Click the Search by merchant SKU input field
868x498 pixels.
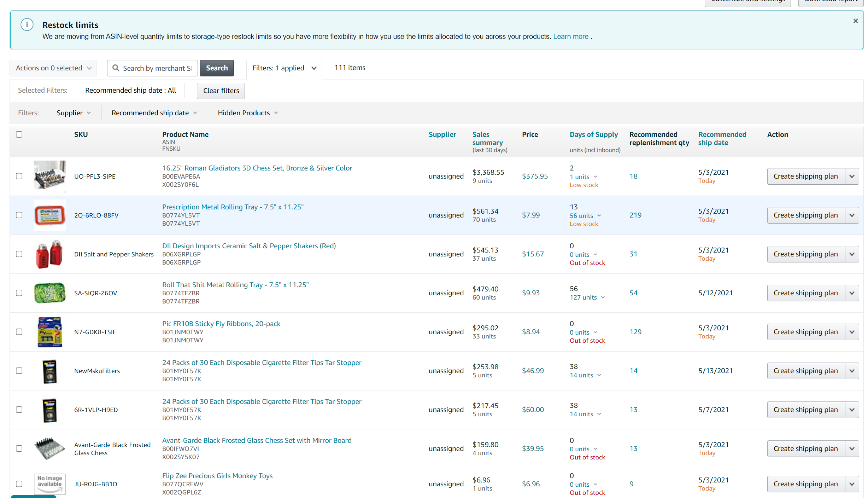[x=157, y=68]
